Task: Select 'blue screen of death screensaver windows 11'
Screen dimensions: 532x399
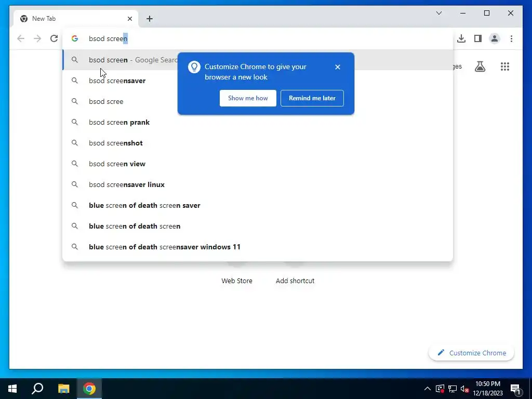Action: [x=258, y=247]
